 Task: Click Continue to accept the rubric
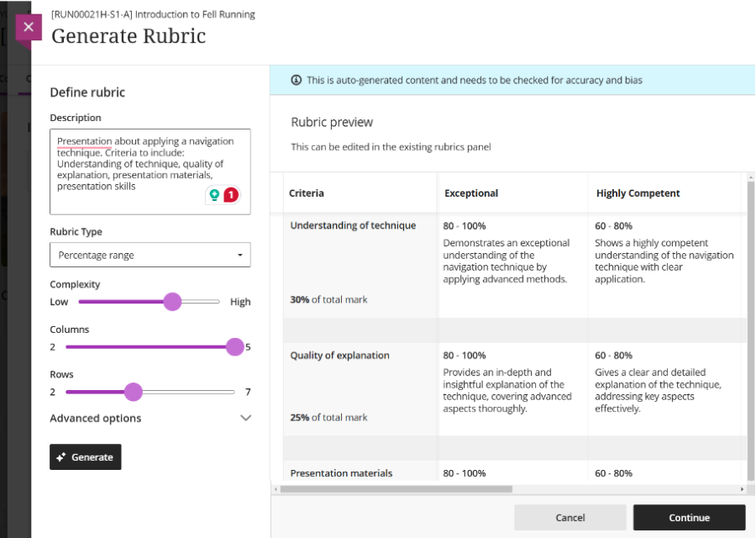click(689, 518)
